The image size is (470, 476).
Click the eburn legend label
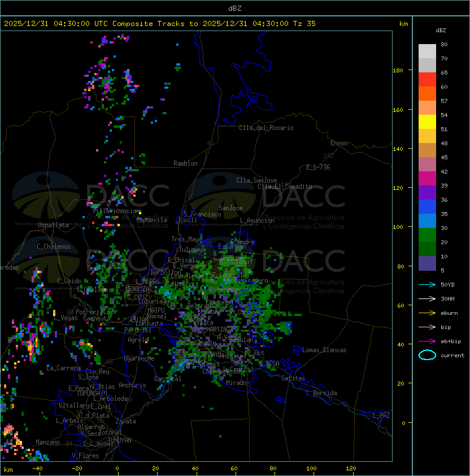[449, 313]
